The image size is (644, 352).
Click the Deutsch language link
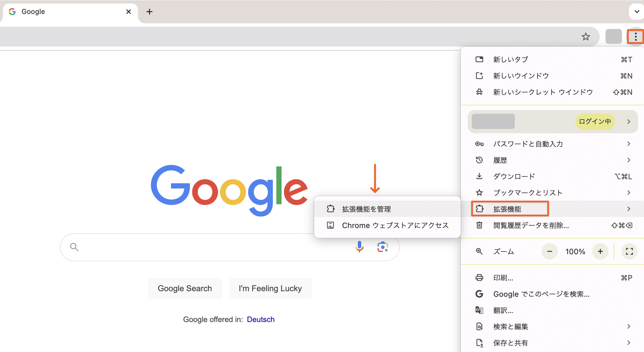click(260, 320)
